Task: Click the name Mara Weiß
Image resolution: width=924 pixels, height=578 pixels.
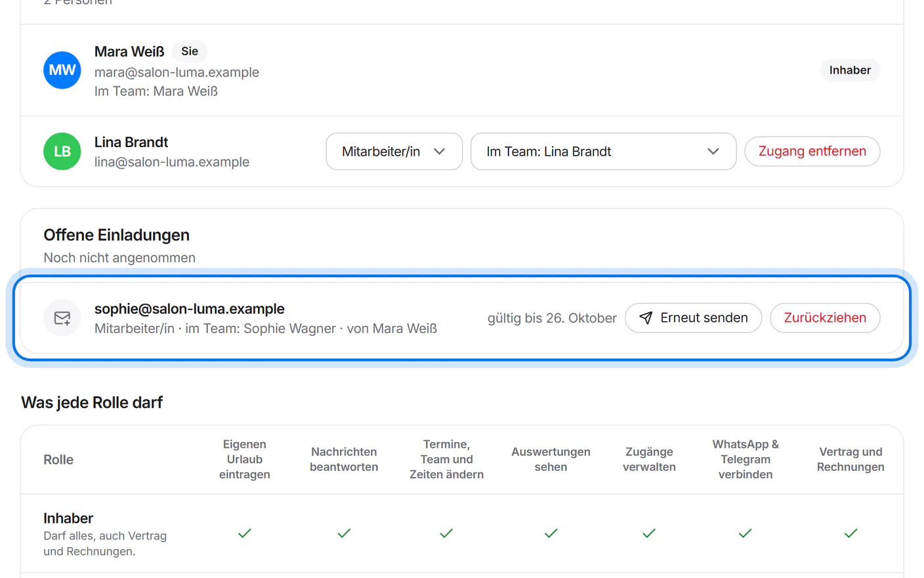Action: click(x=129, y=52)
